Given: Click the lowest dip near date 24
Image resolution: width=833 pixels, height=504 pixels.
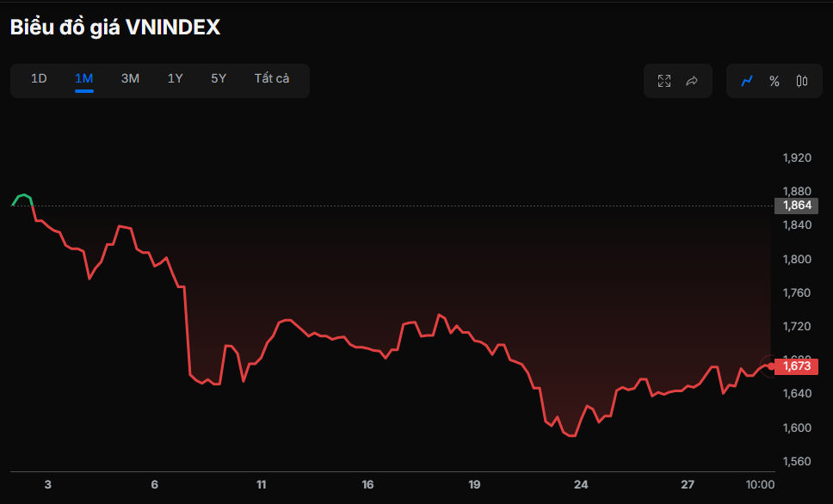Looking at the screenshot, I should pyautogui.click(x=570, y=437).
